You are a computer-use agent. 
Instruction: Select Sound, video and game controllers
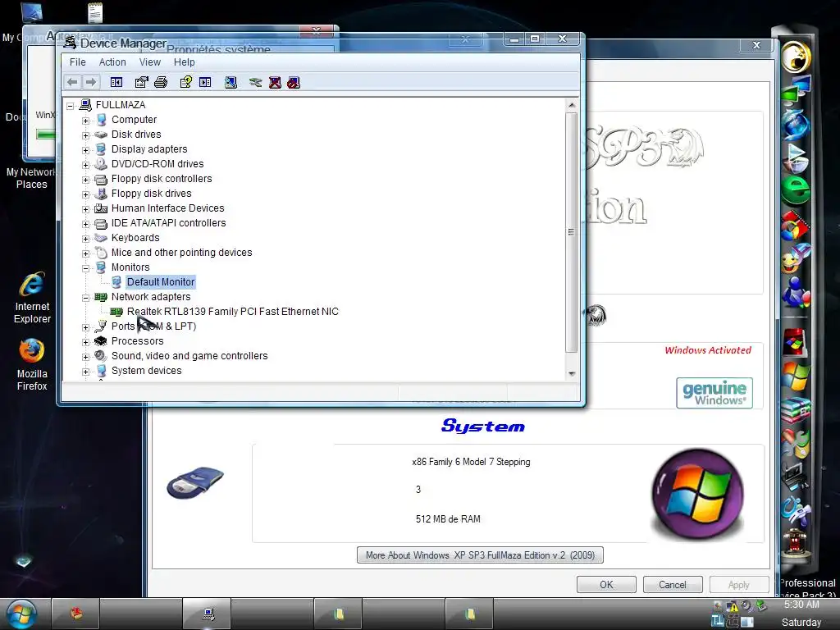189,356
